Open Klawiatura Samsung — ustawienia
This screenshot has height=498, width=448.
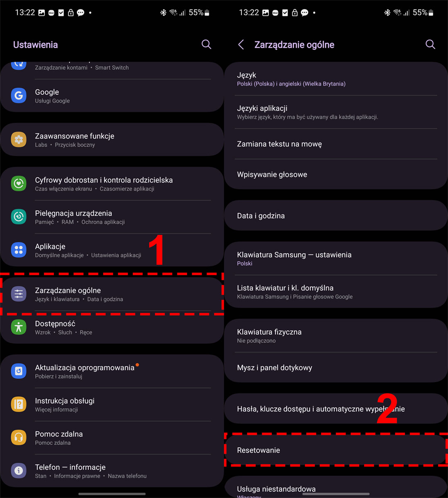336,258
